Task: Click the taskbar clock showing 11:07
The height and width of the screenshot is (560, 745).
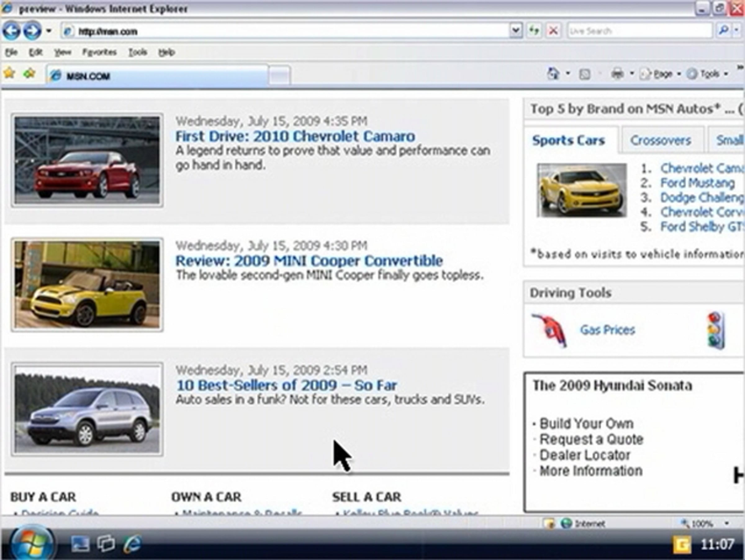Action: 717,544
